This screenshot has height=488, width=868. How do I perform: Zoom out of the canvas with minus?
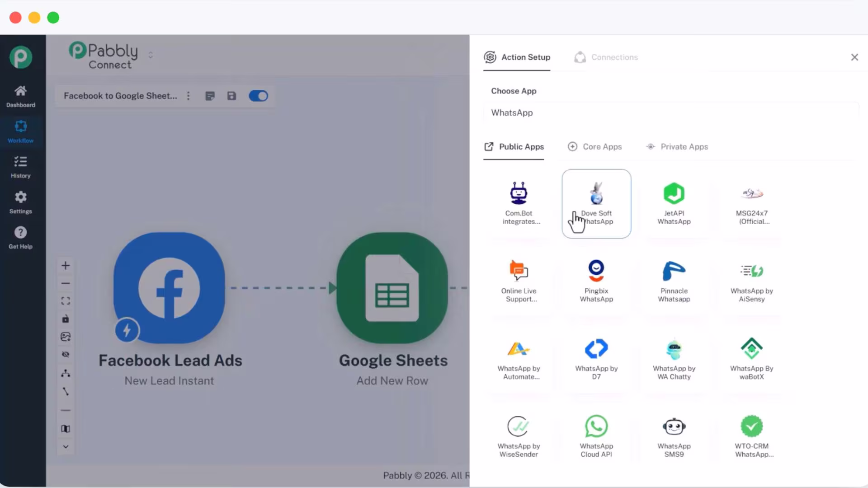[66, 283]
